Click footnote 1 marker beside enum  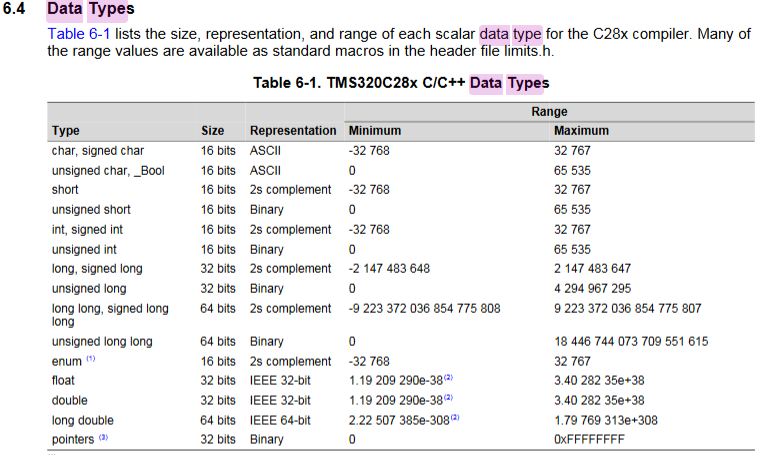coord(90,359)
